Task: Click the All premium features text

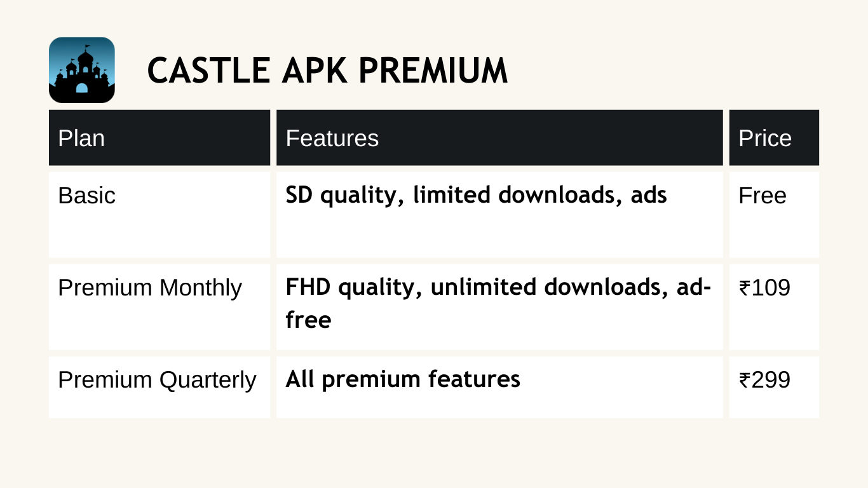Action: [403, 380]
